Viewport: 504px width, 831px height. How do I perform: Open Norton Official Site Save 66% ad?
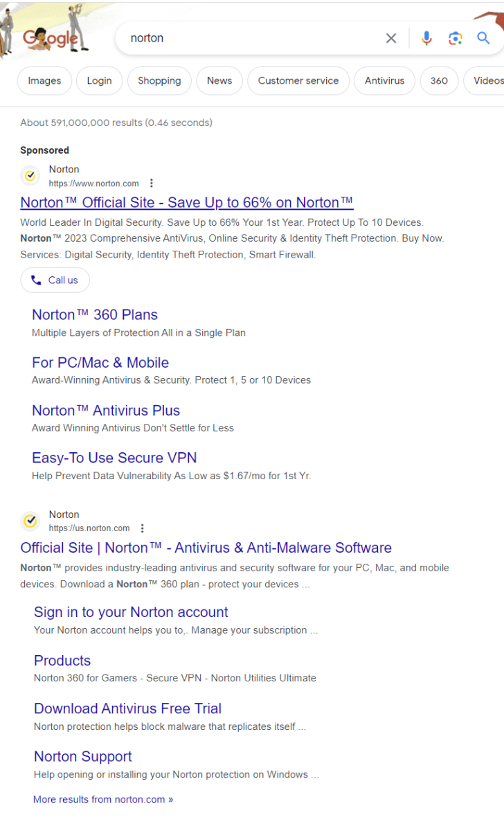187,202
